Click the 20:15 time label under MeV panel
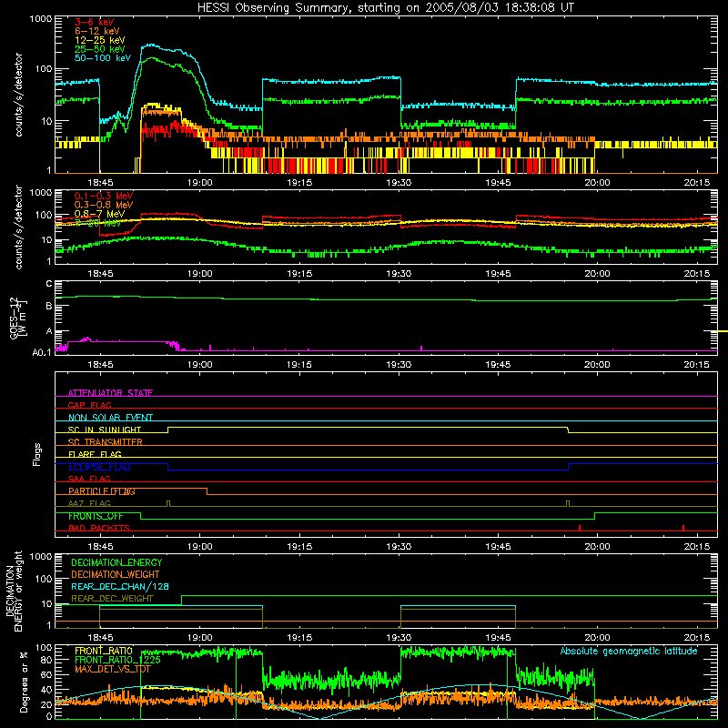 click(696, 274)
